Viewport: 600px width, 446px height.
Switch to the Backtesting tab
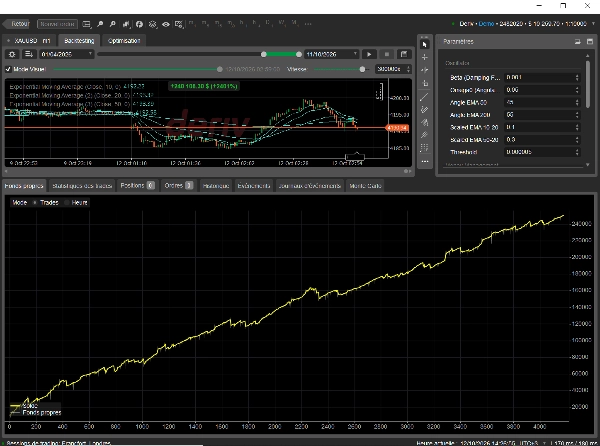79,41
